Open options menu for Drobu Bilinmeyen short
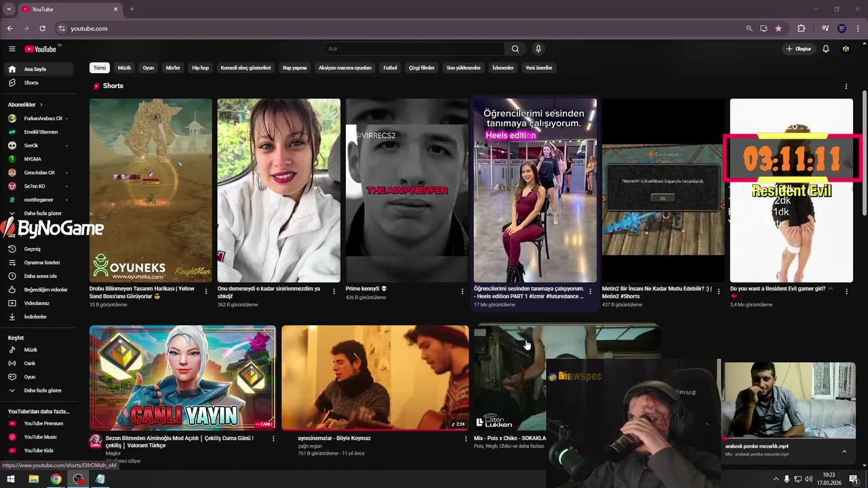The image size is (868, 488). 206,291
